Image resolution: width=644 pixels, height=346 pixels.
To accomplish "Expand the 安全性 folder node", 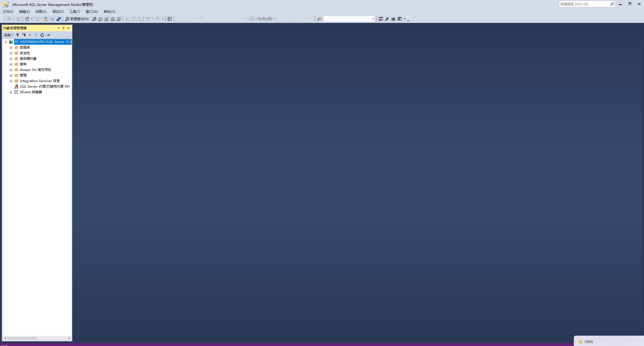I will pyautogui.click(x=11, y=53).
